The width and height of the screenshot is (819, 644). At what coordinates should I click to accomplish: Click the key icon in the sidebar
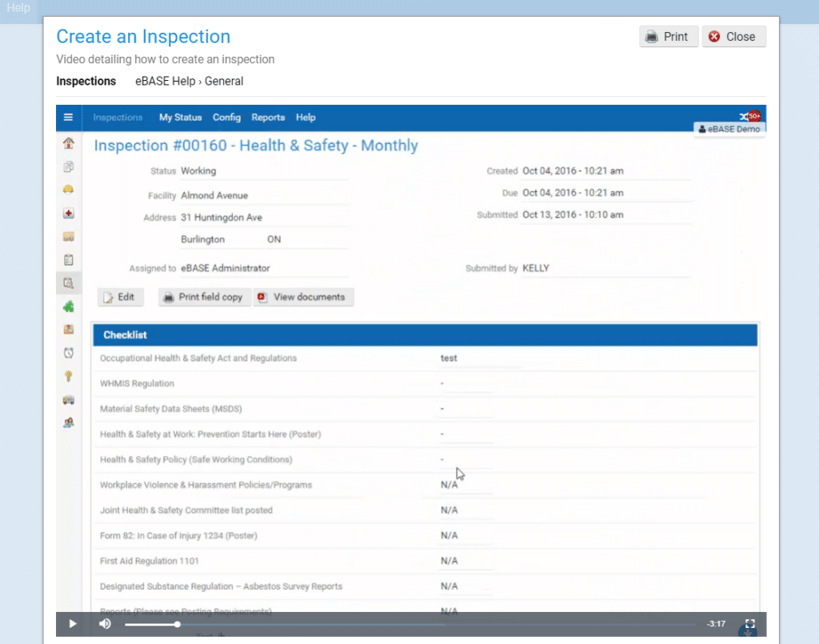(x=68, y=376)
